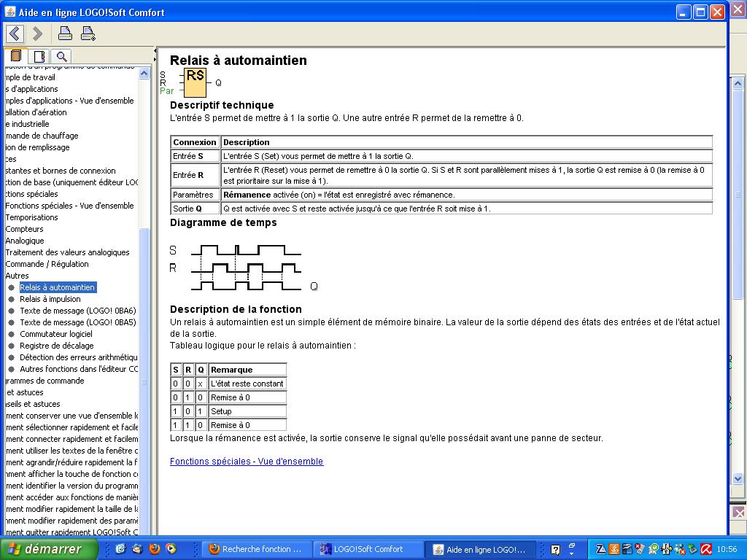Go back with the left arrow toolbar button
Image resolution: width=747 pixels, height=560 pixels.
coord(15,34)
